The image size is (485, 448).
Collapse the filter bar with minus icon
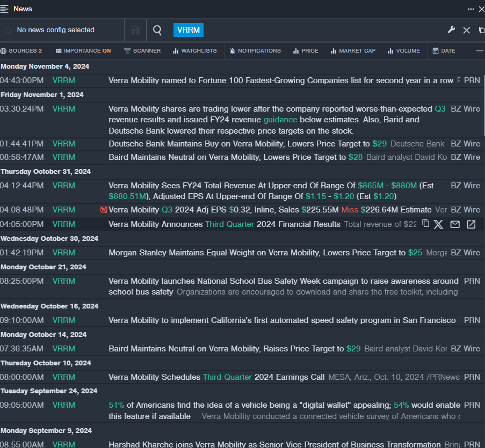480,51
